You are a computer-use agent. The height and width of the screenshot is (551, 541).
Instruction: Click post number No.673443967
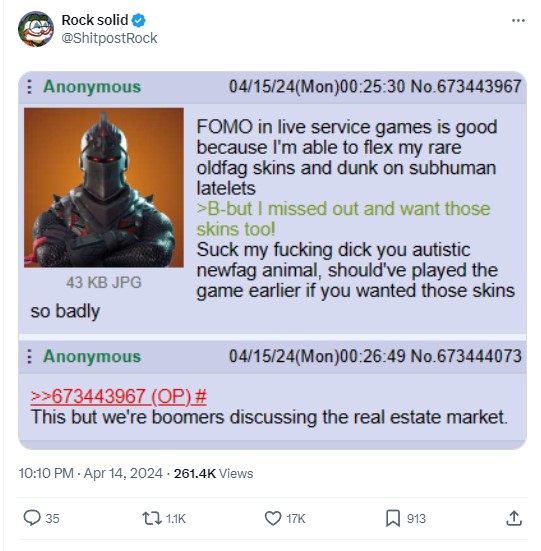(x=466, y=86)
